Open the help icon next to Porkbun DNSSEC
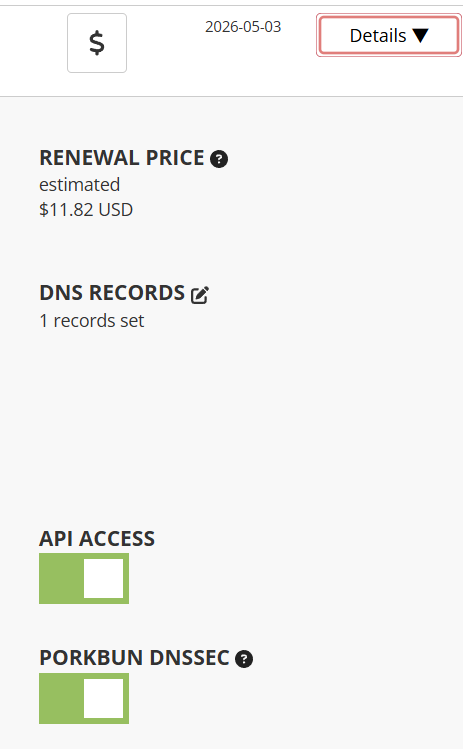The width and height of the screenshot is (473, 749). click(x=244, y=659)
